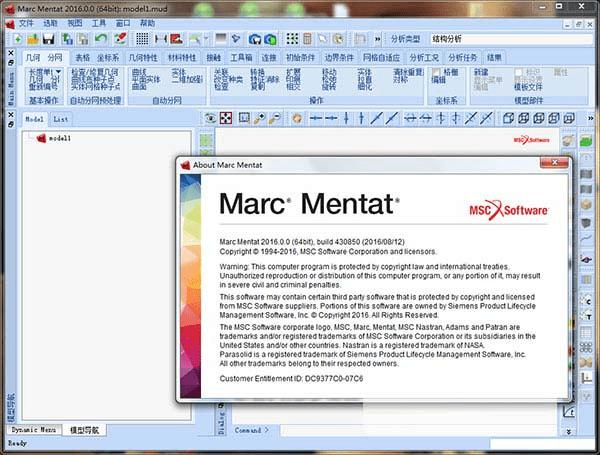Image resolution: width=600 pixels, height=455 pixels.
Task: Click the Save floppy disk icon
Action: click(49, 39)
